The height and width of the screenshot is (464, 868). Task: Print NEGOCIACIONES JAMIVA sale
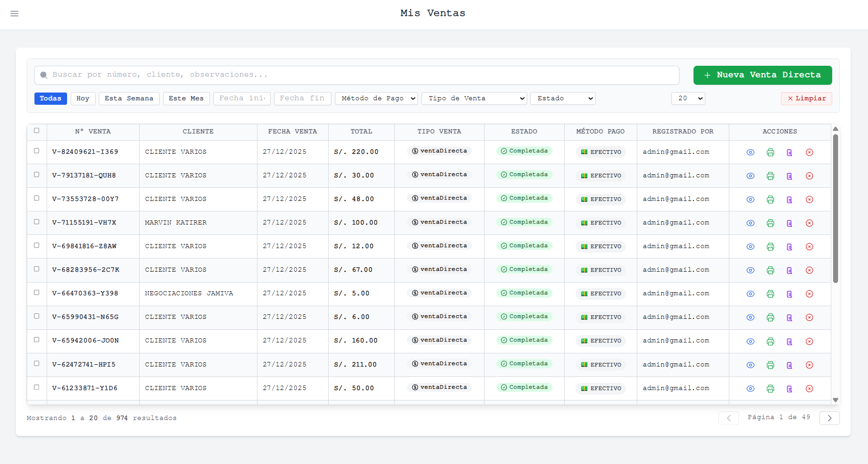coord(771,294)
